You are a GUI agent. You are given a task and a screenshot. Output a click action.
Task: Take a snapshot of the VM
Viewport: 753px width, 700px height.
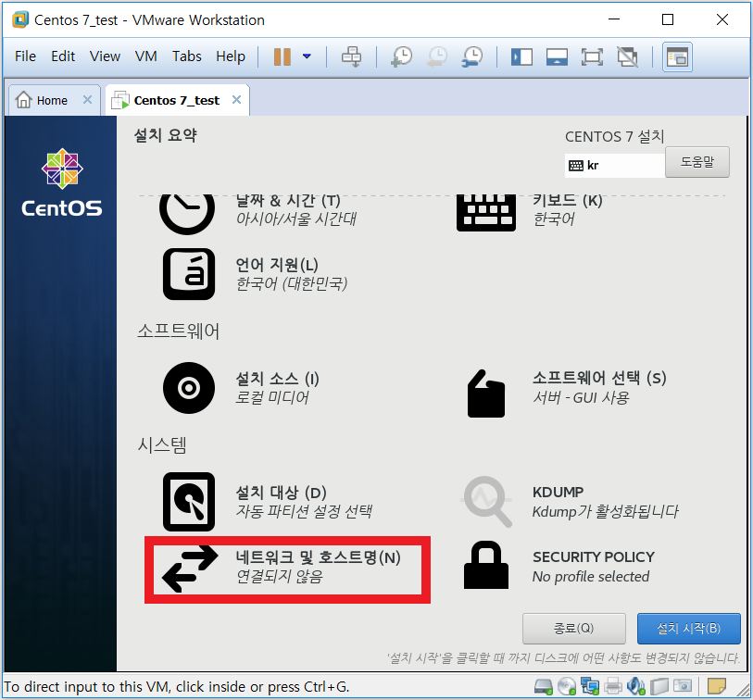click(x=402, y=56)
